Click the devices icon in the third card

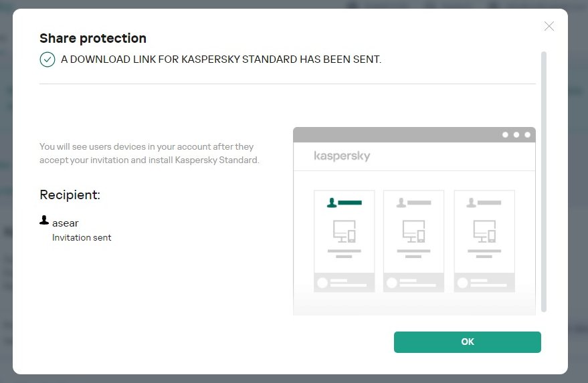(x=484, y=231)
